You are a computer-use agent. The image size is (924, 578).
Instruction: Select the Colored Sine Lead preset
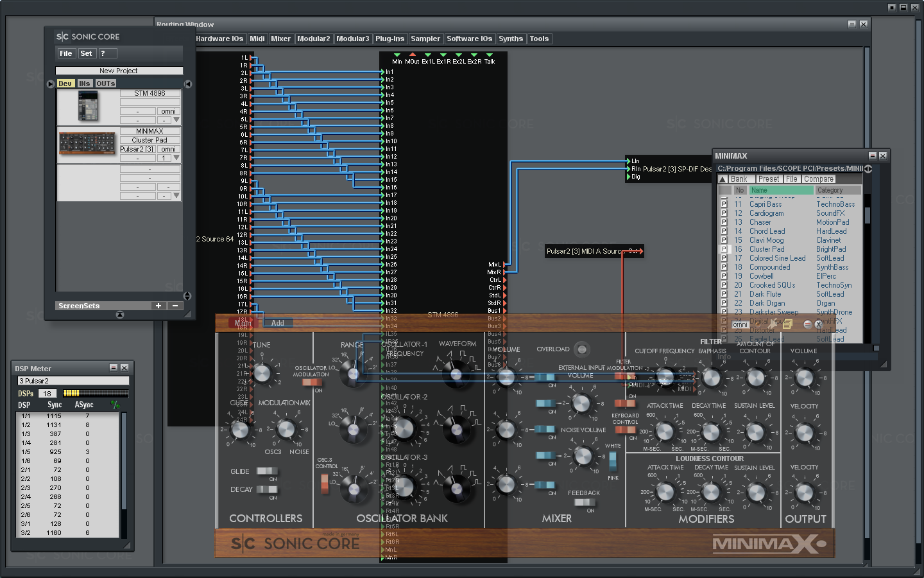(x=777, y=258)
